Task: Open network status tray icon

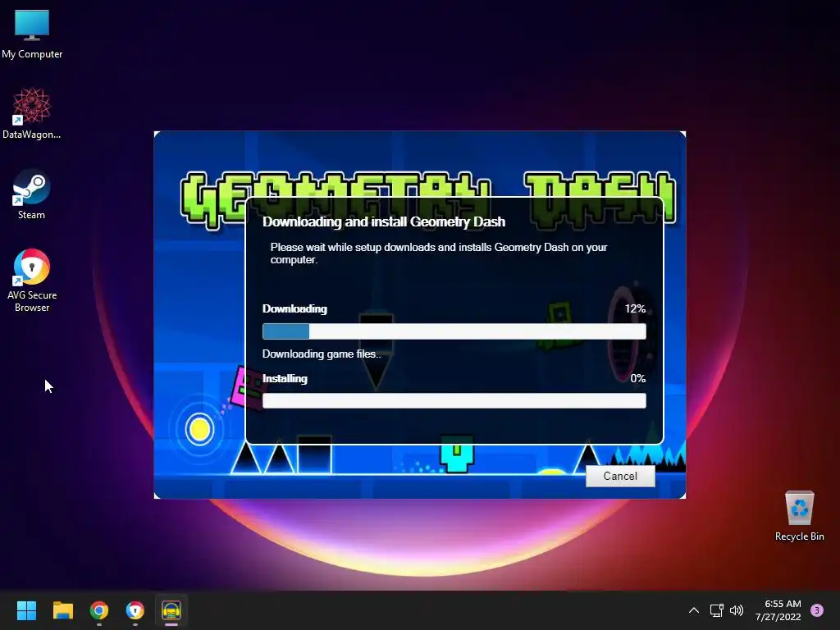Action: (716, 610)
